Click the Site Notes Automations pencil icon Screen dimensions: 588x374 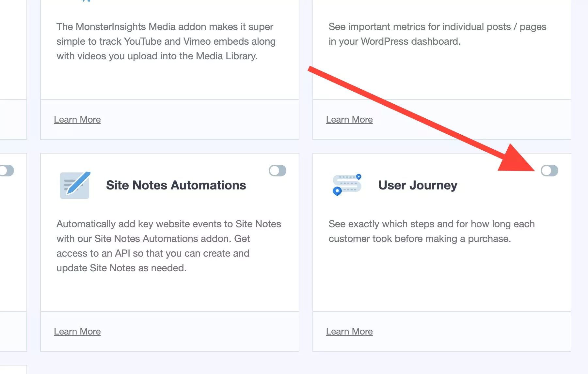tap(75, 185)
